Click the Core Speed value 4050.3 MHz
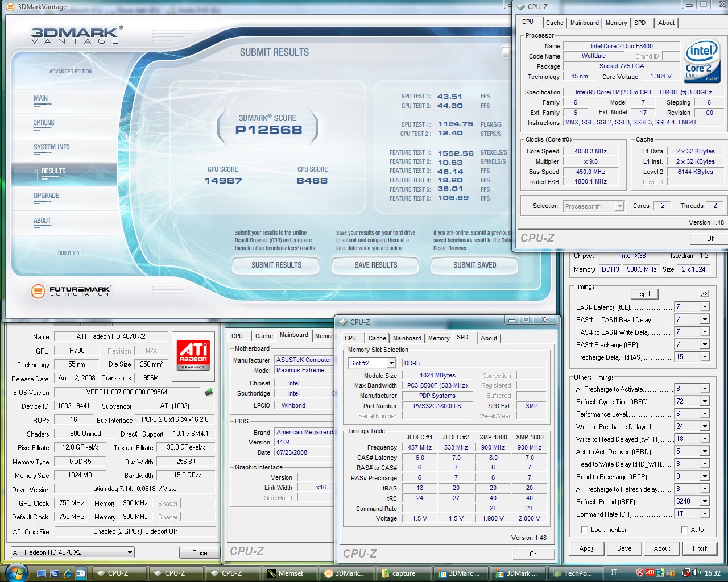The image size is (728, 582). (590, 151)
